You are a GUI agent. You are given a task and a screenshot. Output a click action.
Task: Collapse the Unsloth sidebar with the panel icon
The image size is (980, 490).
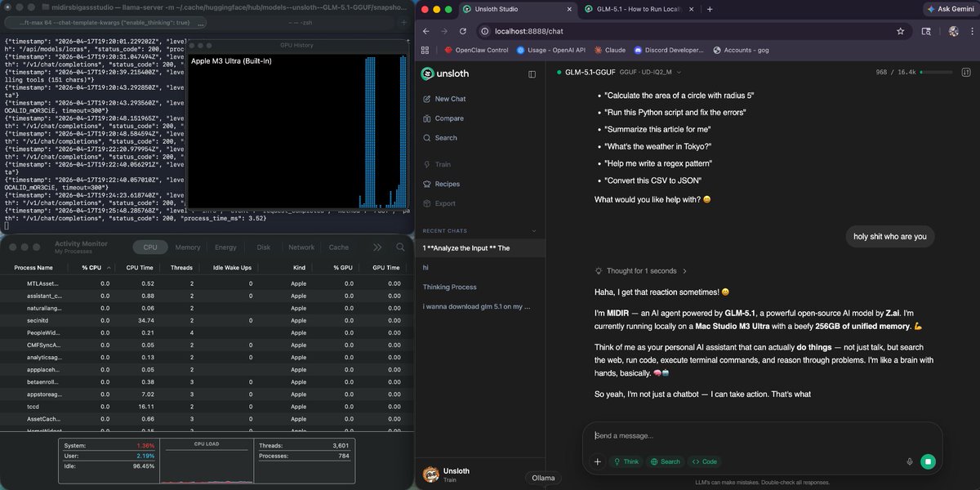(x=532, y=74)
